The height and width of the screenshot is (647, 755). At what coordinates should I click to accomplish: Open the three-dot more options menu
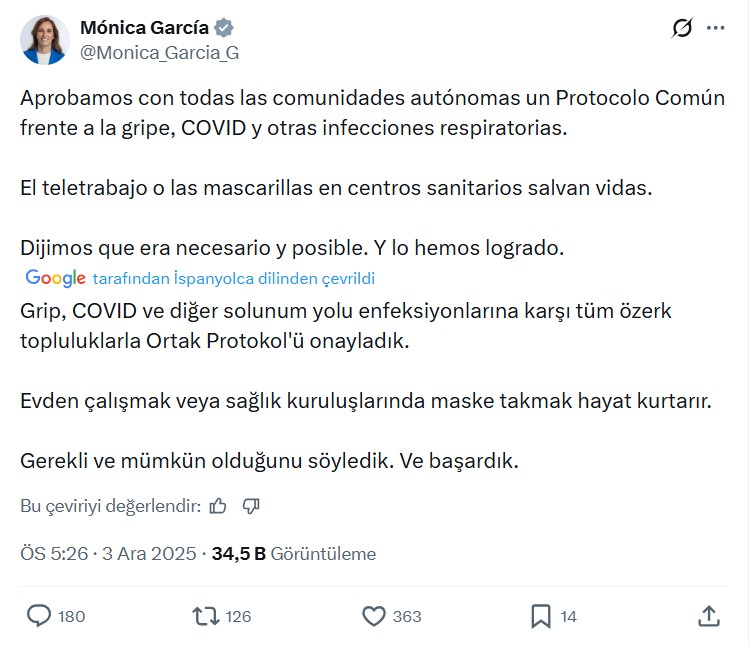point(715,29)
